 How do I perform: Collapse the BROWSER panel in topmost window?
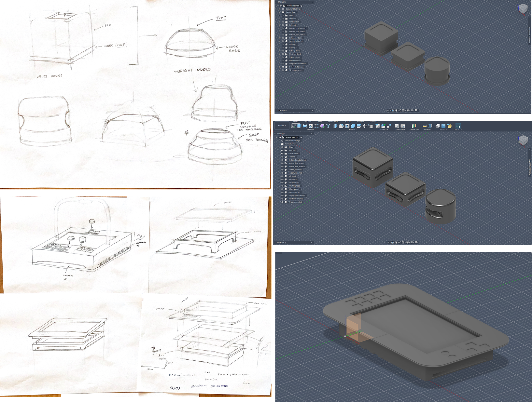point(312,2)
